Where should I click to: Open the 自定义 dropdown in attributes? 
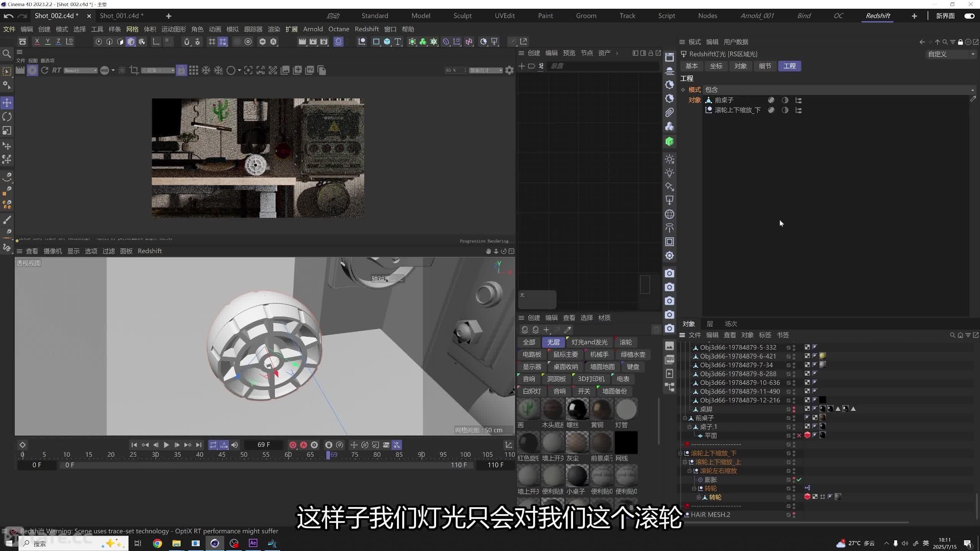pos(951,54)
